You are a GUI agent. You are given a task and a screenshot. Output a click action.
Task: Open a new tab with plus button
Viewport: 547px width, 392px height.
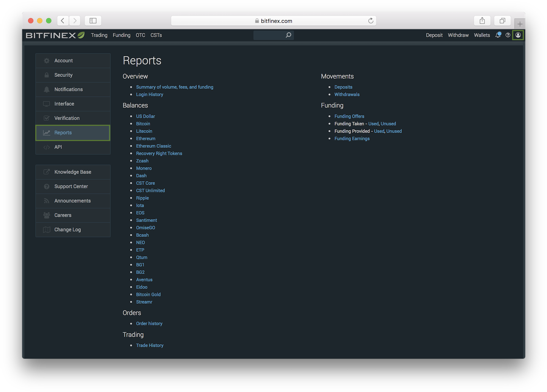tap(520, 24)
